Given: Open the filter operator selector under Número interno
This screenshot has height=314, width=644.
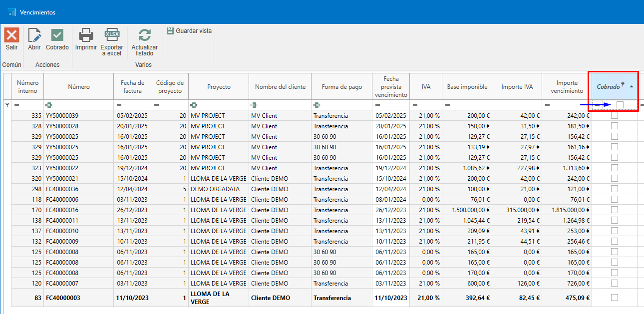Looking at the screenshot, I should click(16, 105).
